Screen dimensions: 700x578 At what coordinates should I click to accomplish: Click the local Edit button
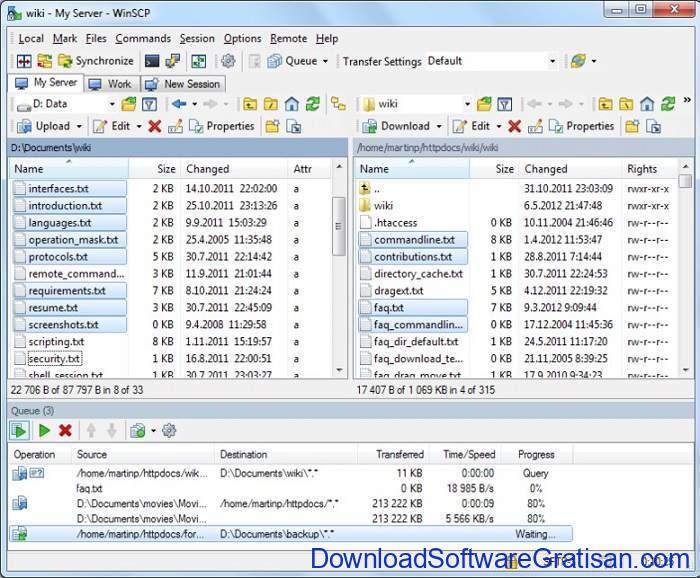[112, 127]
